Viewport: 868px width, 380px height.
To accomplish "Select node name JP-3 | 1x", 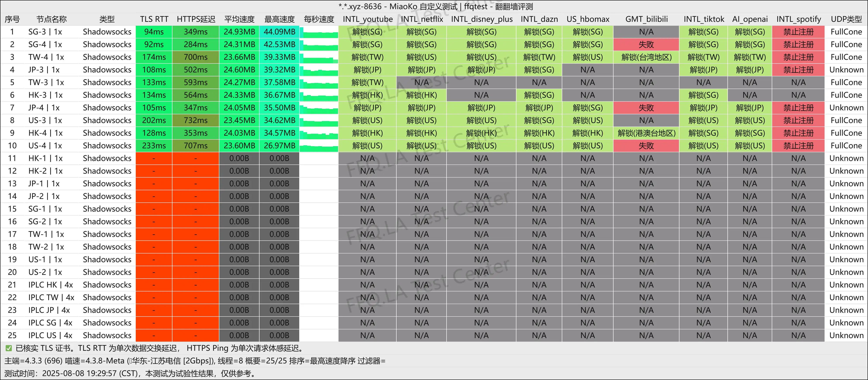I will (x=44, y=70).
